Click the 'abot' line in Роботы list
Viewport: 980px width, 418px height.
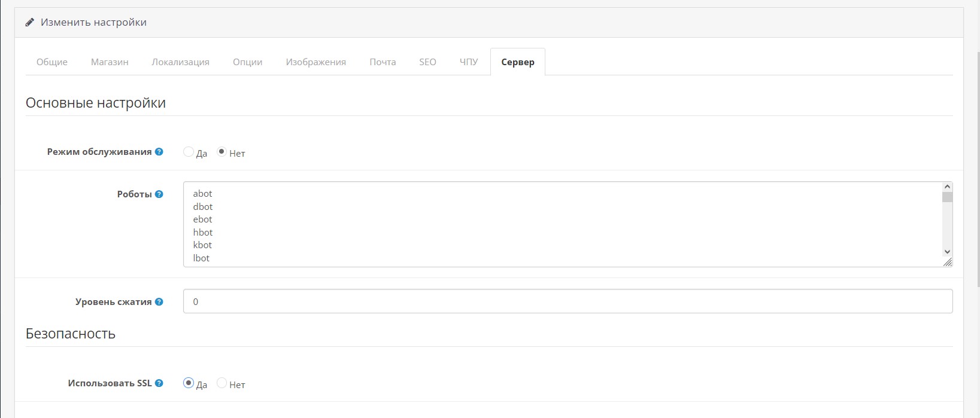tap(203, 194)
